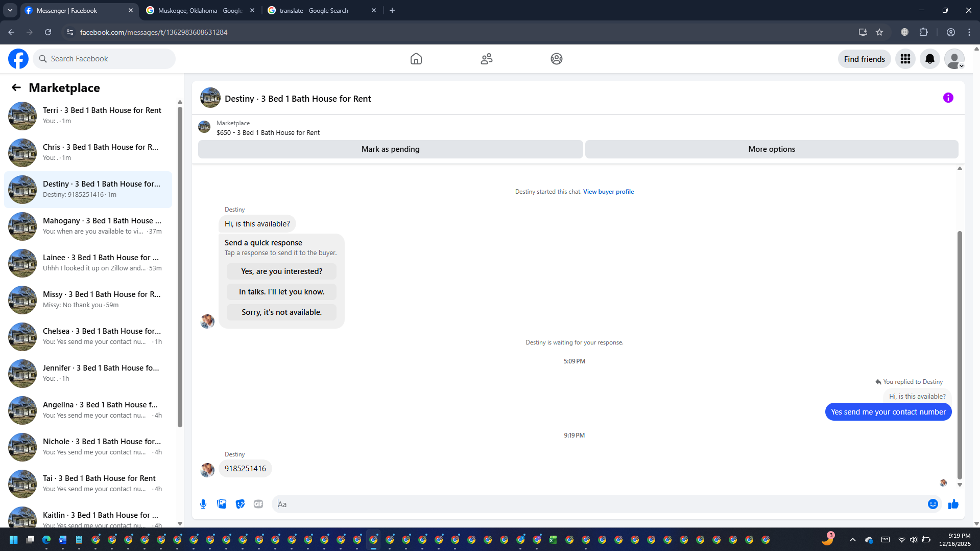This screenshot has height=551, width=980.
Task: Open conversation information purple icon
Action: tap(948, 98)
